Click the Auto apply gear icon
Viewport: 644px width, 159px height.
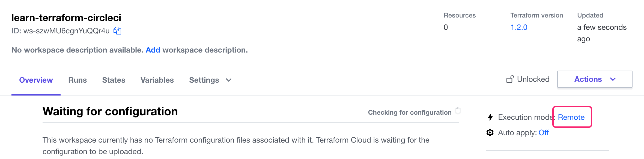coord(490,133)
